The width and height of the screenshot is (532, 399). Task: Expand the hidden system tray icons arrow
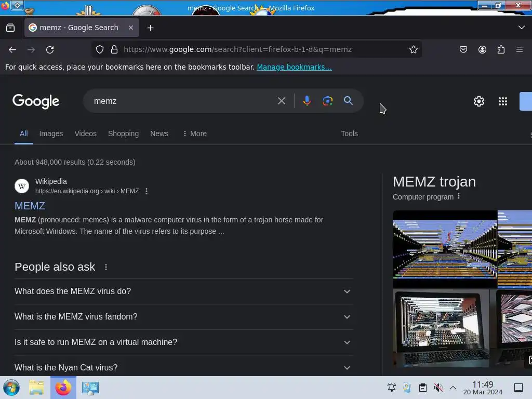pyautogui.click(x=453, y=388)
